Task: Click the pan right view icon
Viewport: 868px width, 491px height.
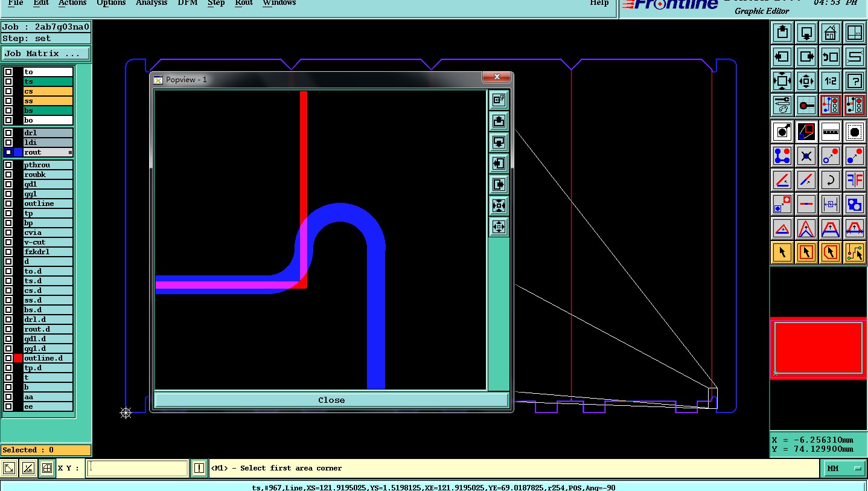Action: [x=806, y=57]
